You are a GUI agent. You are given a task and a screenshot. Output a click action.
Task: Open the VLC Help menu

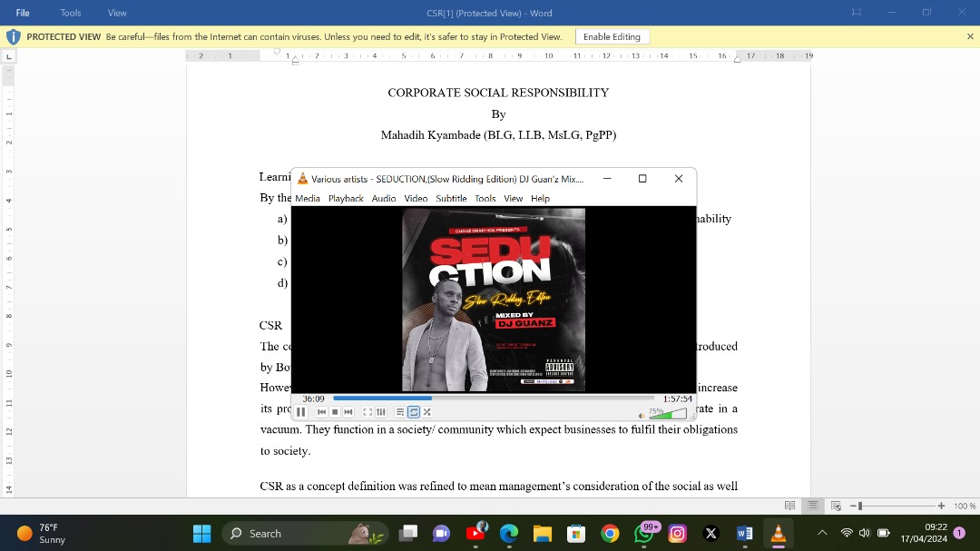pos(540,198)
